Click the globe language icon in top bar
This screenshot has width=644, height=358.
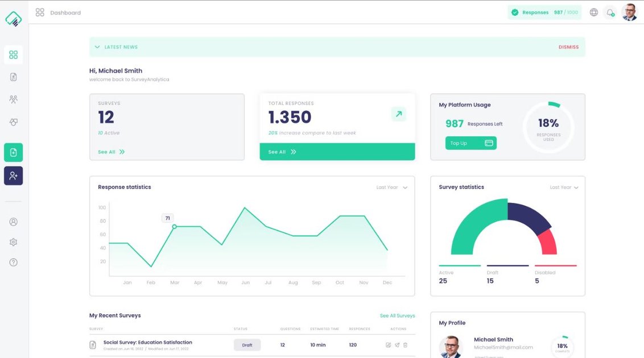coord(593,11)
